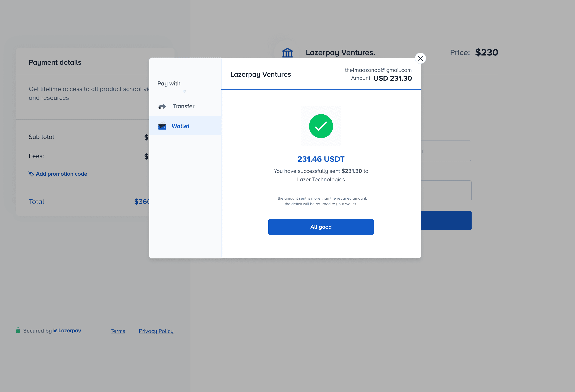The height and width of the screenshot is (392, 575).
Task: Click the All good button
Action: [321, 227]
